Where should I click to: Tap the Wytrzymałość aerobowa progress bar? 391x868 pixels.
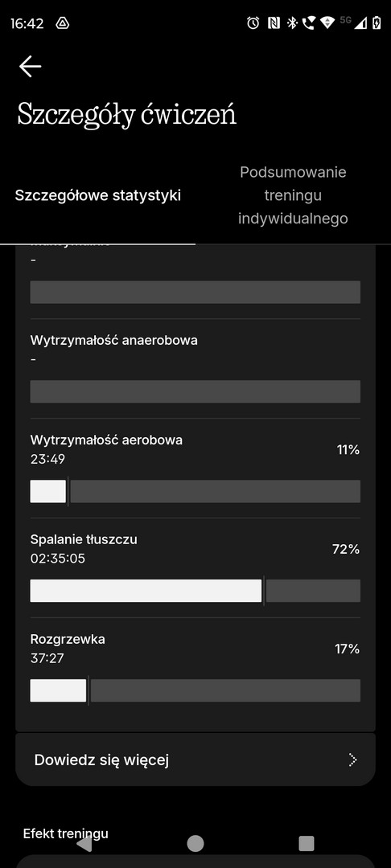[x=195, y=491]
